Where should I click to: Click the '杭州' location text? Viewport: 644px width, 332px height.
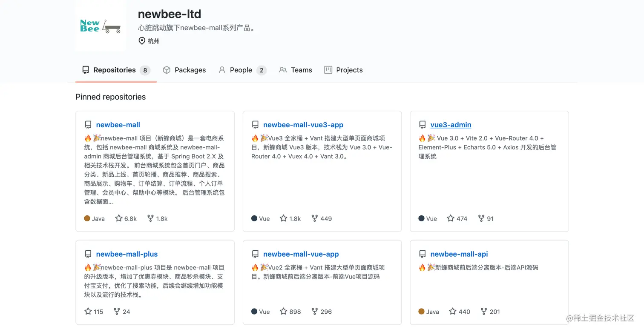coord(154,41)
